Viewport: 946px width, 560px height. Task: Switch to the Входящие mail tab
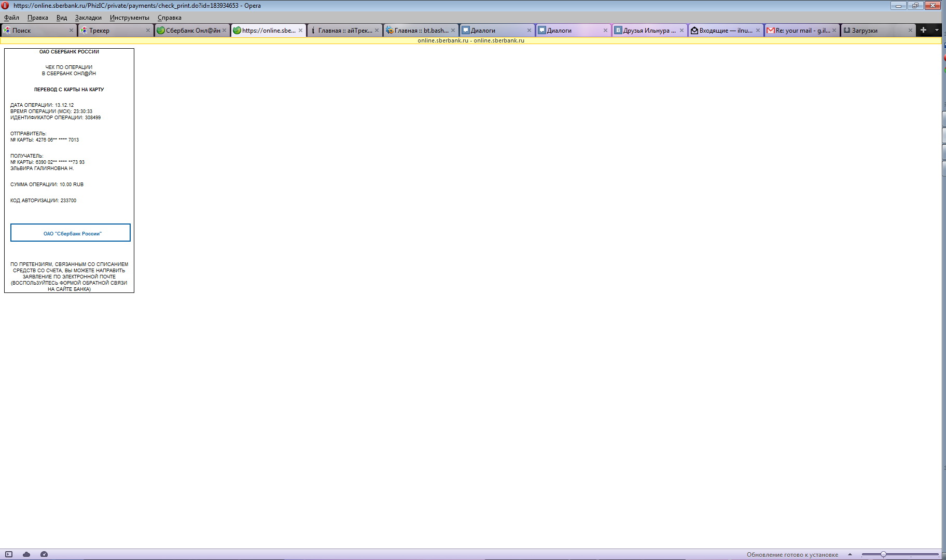[726, 31]
